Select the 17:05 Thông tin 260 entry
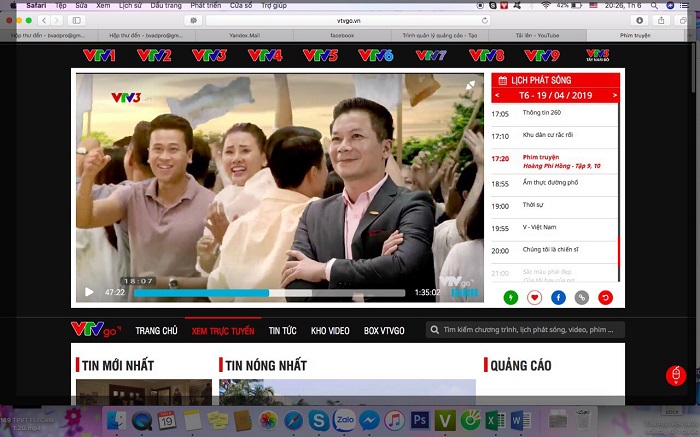Screen dimensions: 700x437 click(x=554, y=114)
